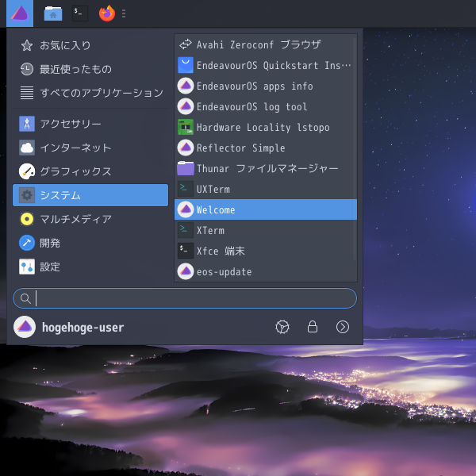
Task: Select the インターネット category
Action: click(x=90, y=148)
